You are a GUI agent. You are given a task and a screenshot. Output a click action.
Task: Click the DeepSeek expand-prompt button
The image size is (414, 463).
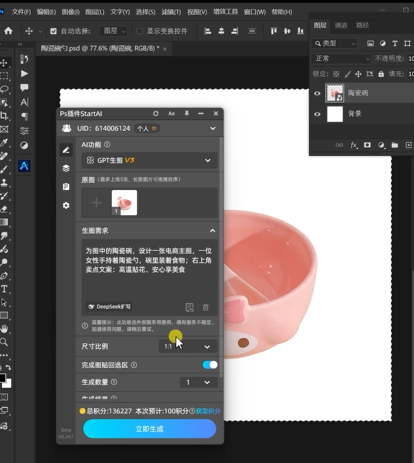(x=109, y=307)
